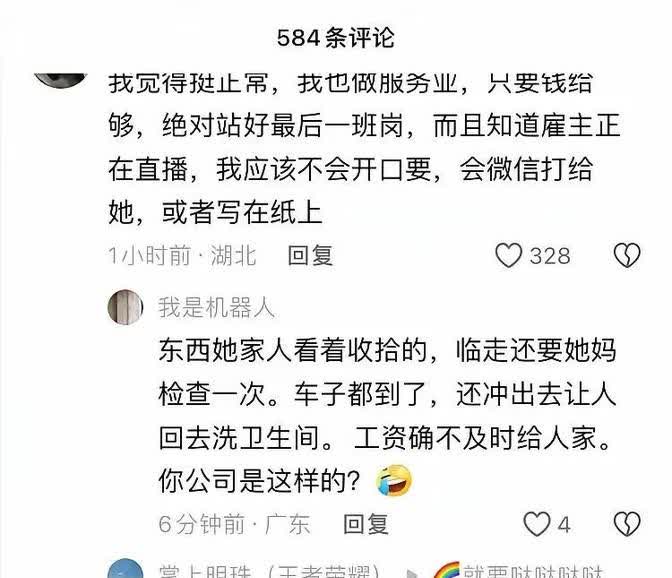Tap the 328 like count
Screen dimensions: 672x578
550,256
